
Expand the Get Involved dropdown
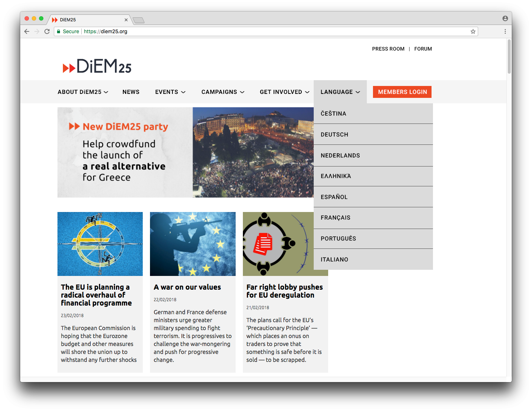coord(284,92)
